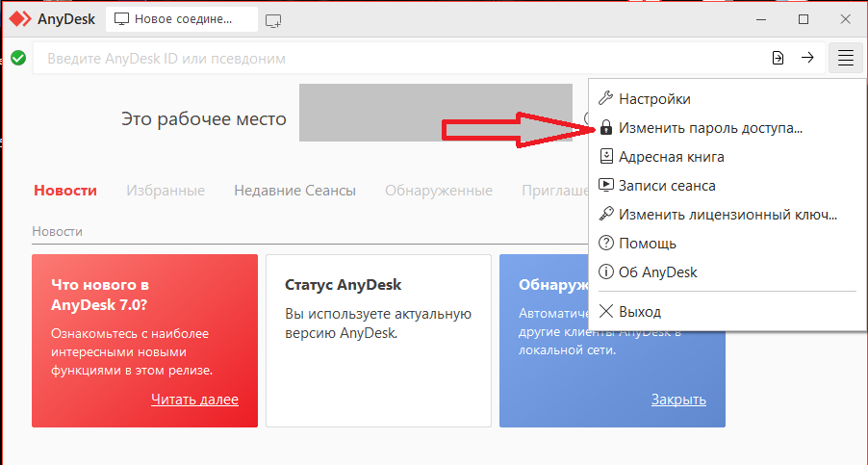The height and width of the screenshot is (465, 868).
Task: Open Помощь menu item
Action: (647, 244)
